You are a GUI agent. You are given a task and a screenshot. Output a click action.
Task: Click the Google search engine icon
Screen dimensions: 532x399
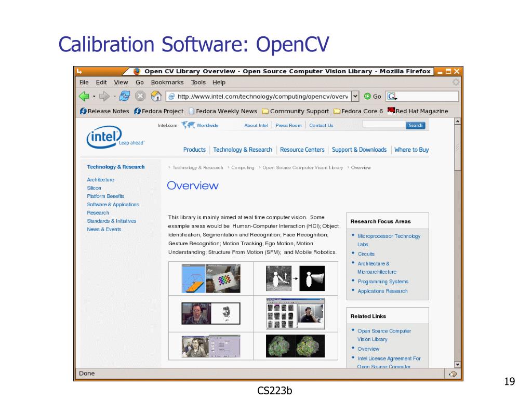coord(392,96)
